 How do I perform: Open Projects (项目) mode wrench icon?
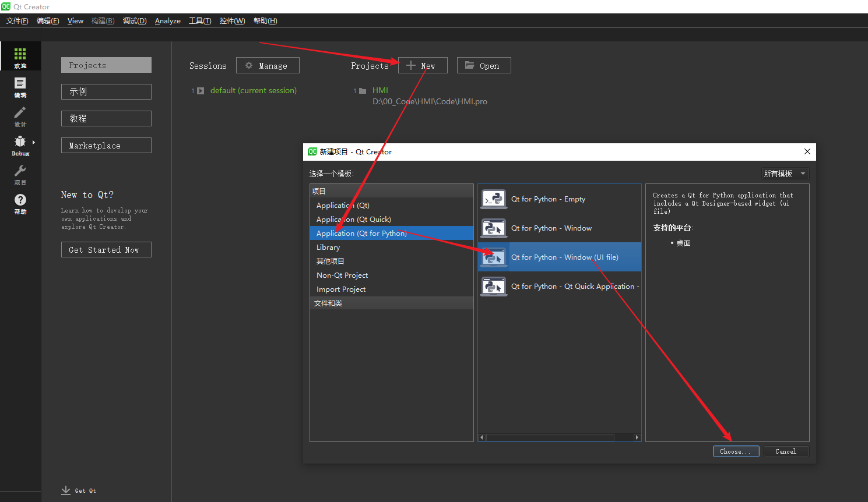tap(20, 171)
